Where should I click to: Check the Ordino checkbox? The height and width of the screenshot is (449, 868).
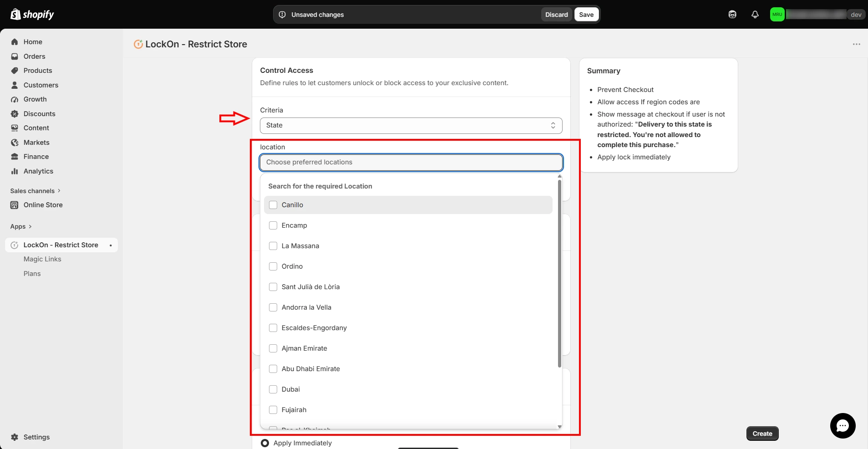[273, 266]
